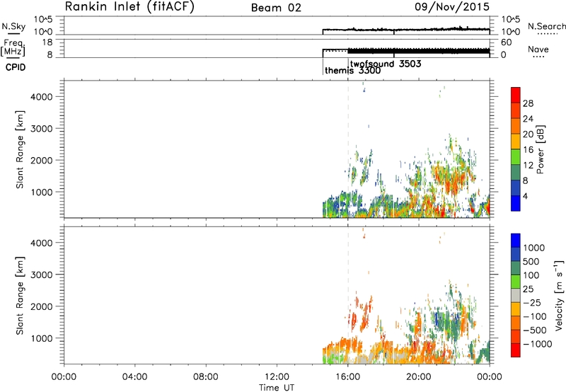Image resolution: width=566 pixels, height=392 pixels.
Task: Click the 'Velocity [m s-1]' color bar title
Action: pos(559,296)
